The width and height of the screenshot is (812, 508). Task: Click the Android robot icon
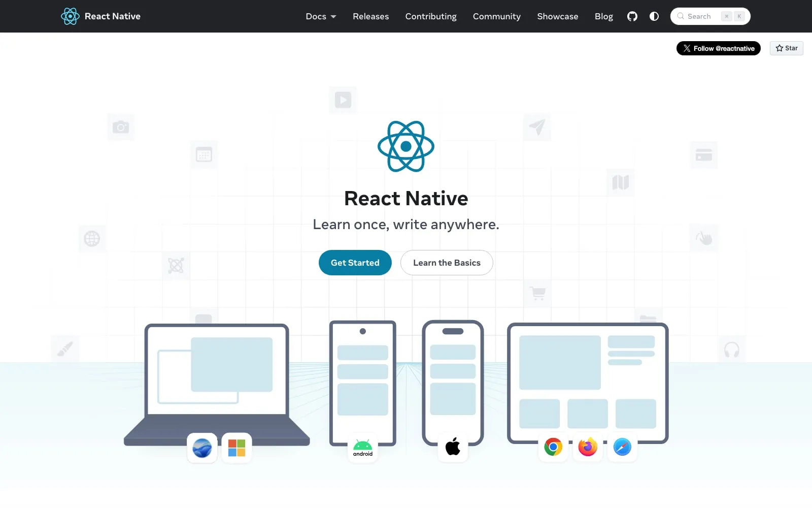coord(363,448)
